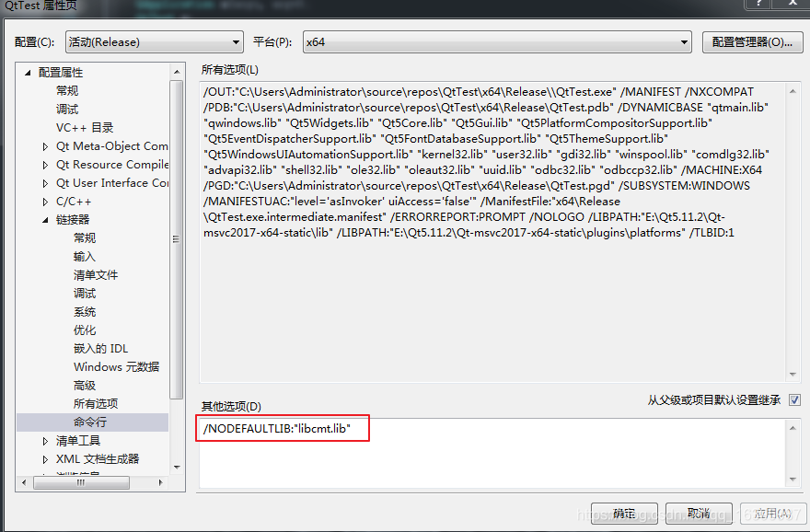The image size is (810, 532).
Task: Click the 确定 button
Action: pos(623,515)
